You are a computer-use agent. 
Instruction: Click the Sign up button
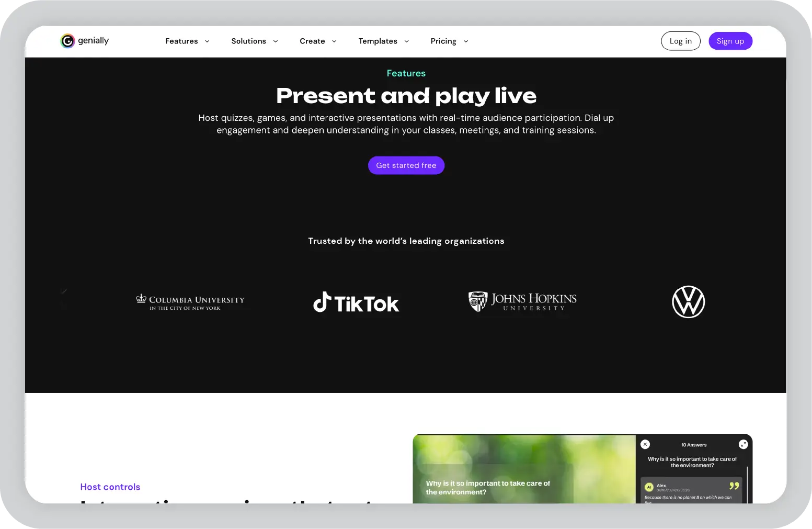(x=730, y=41)
